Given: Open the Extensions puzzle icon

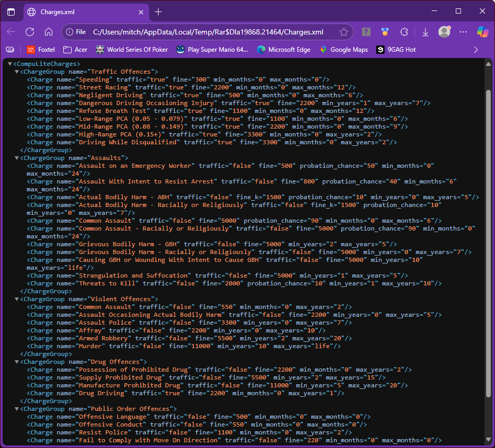Looking at the screenshot, I should pyautogui.click(x=404, y=32).
